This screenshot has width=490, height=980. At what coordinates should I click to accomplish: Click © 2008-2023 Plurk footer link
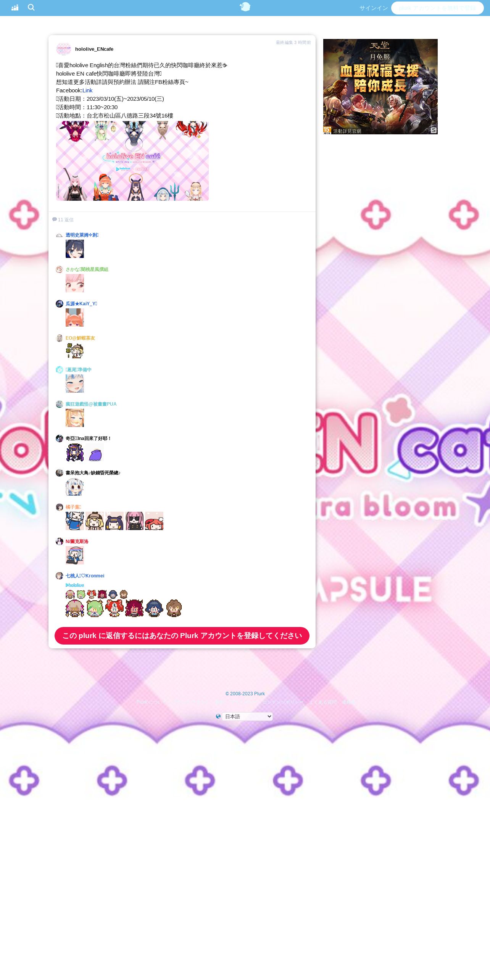[245, 694]
